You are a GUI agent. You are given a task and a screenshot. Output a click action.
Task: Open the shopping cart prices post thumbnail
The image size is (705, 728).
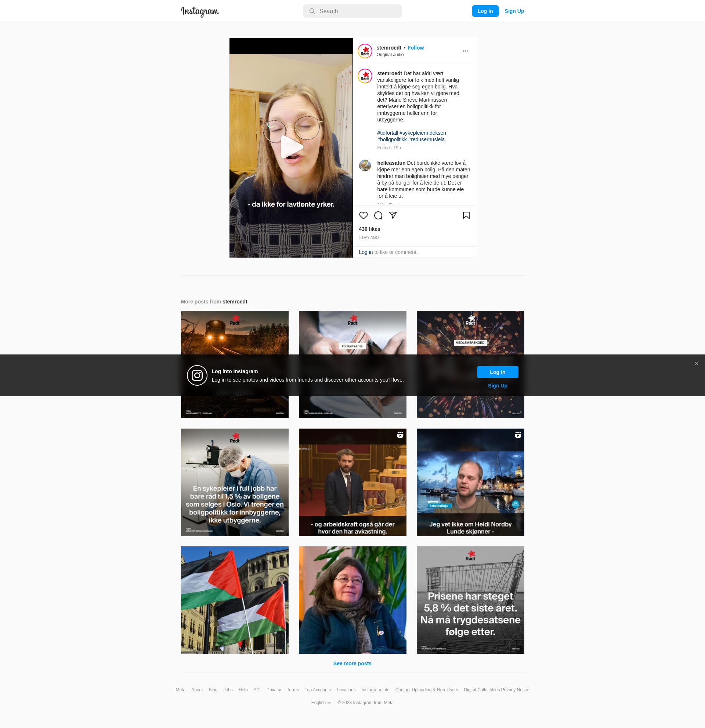tap(470, 600)
